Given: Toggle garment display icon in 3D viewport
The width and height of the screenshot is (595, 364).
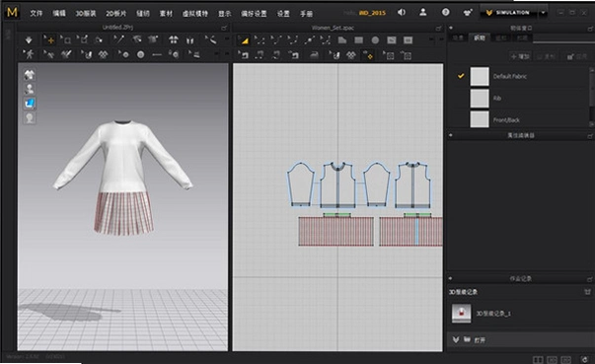Looking at the screenshot, I should (30, 75).
